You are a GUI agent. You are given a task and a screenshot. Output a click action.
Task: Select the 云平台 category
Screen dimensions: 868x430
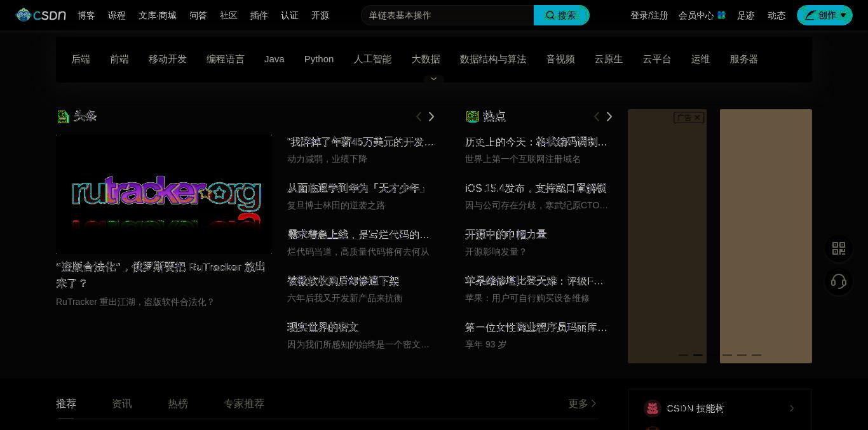tap(657, 59)
